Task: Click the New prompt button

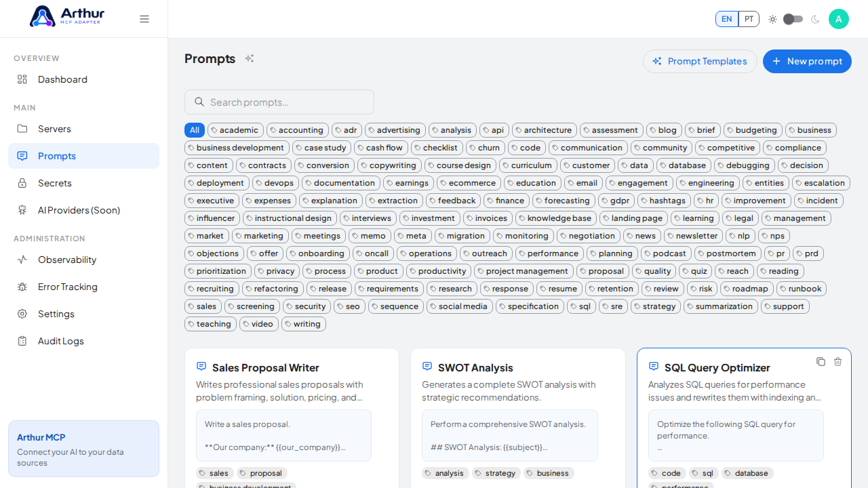Action: coord(807,61)
